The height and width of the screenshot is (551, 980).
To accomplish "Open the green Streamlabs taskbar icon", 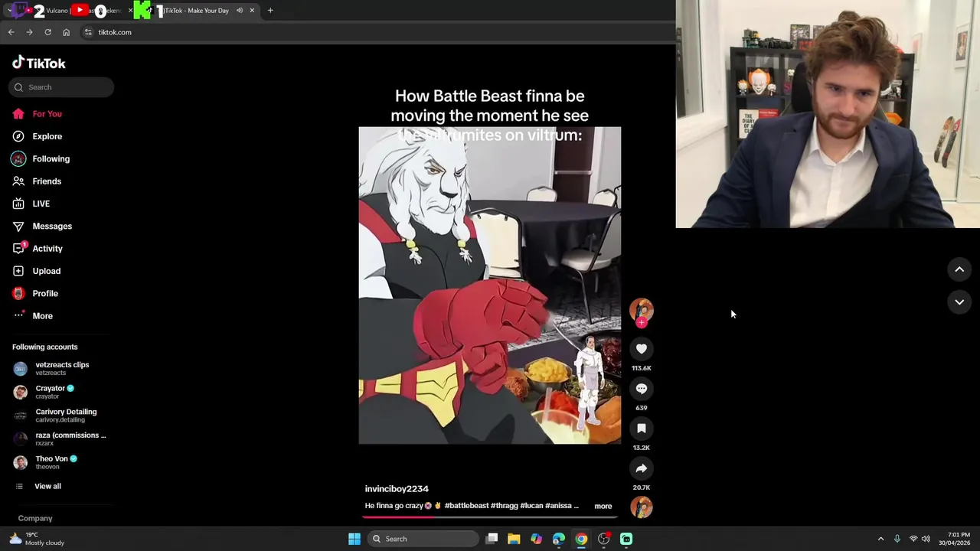I will click(x=626, y=539).
